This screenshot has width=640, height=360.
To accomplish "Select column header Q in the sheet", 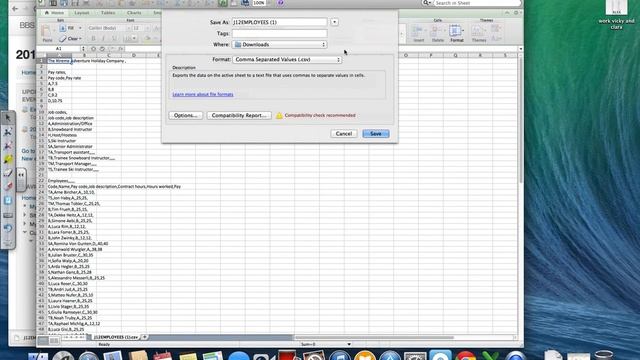I will (456, 55).
